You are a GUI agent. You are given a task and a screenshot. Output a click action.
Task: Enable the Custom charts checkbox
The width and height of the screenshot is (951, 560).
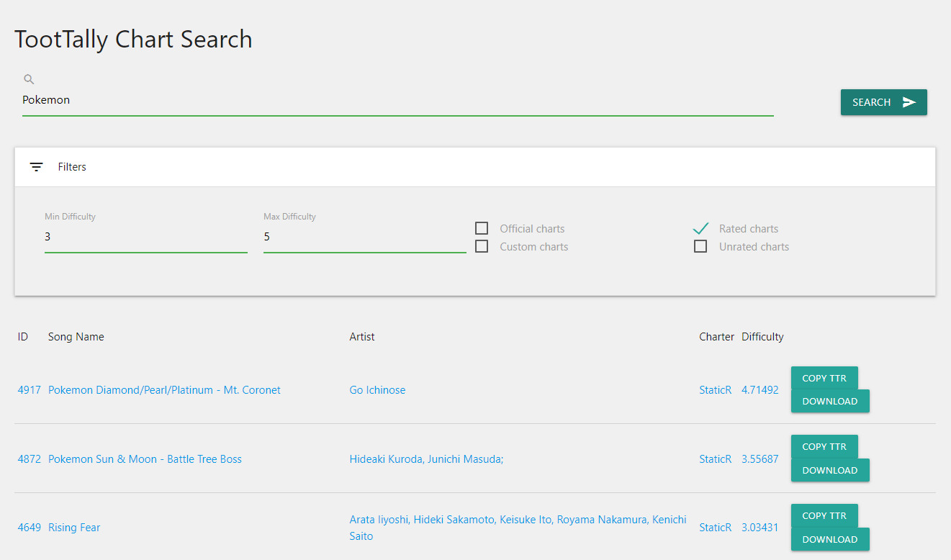pos(482,247)
